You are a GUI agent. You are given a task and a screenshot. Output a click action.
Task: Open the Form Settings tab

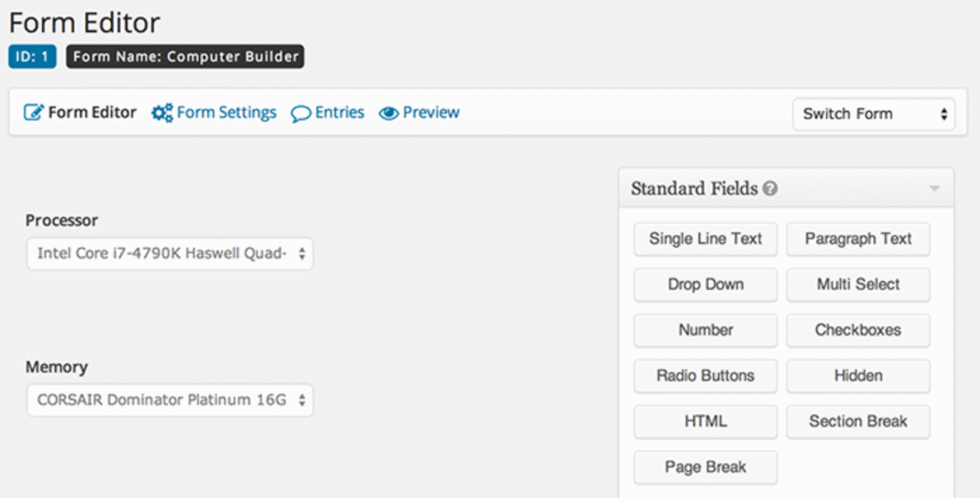tap(226, 113)
